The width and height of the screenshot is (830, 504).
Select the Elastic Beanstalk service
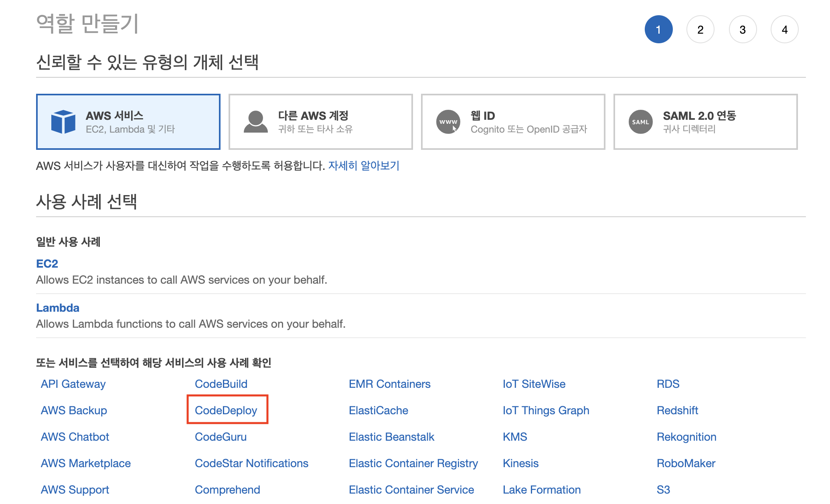[x=391, y=437]
